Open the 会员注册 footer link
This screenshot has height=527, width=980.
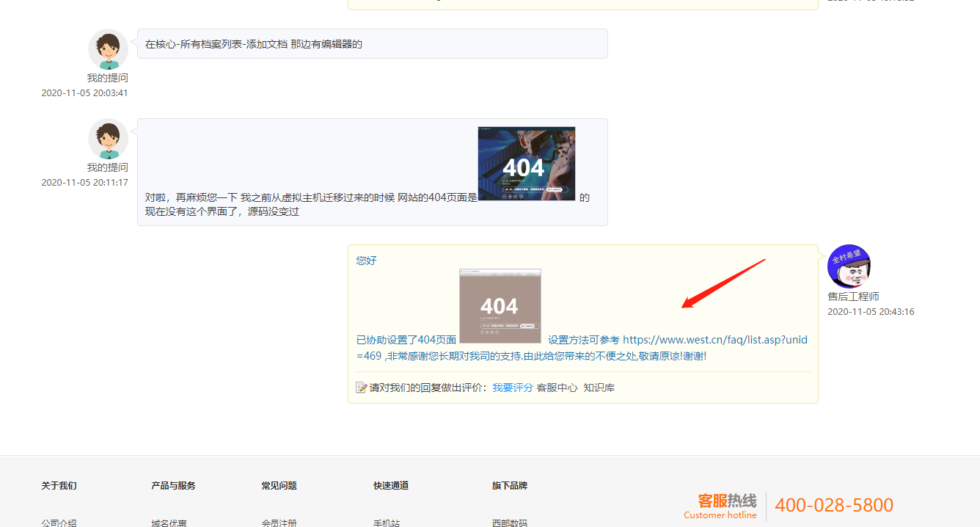click(279, 523)
